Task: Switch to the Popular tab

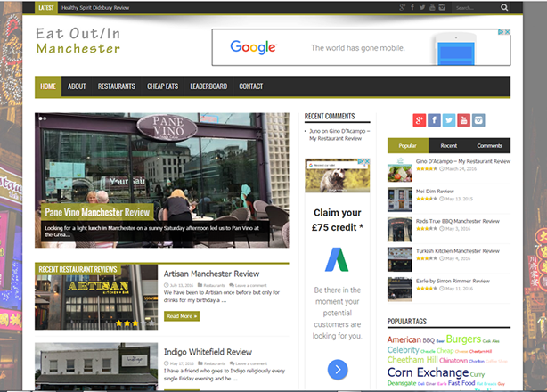Action: [x=407, y=146]
